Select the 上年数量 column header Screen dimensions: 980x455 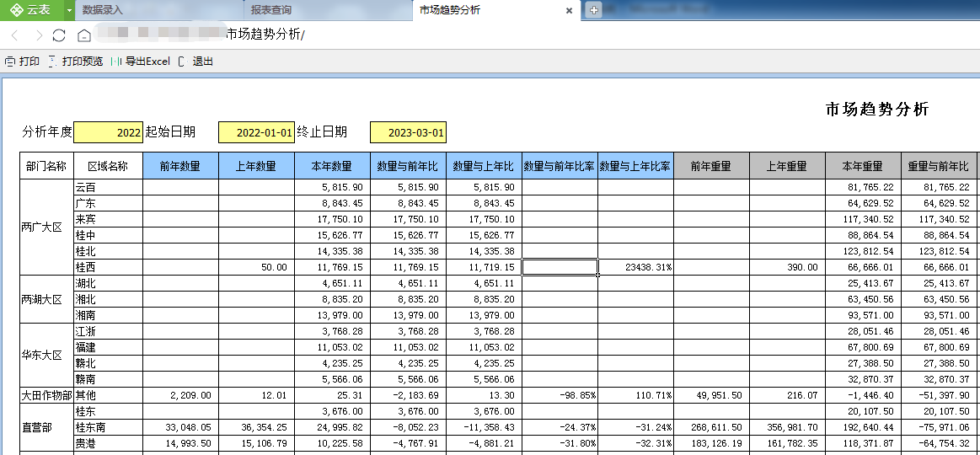[x=256, y=166]
